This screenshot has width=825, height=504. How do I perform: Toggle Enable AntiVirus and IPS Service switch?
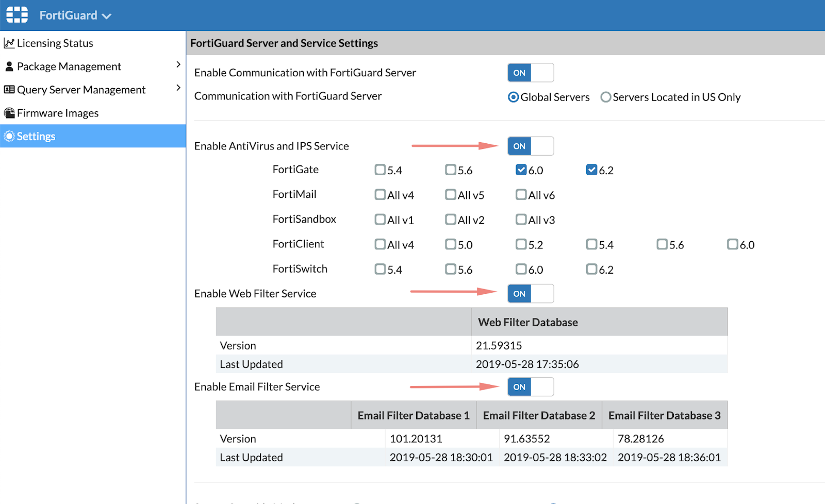(531, 146)
